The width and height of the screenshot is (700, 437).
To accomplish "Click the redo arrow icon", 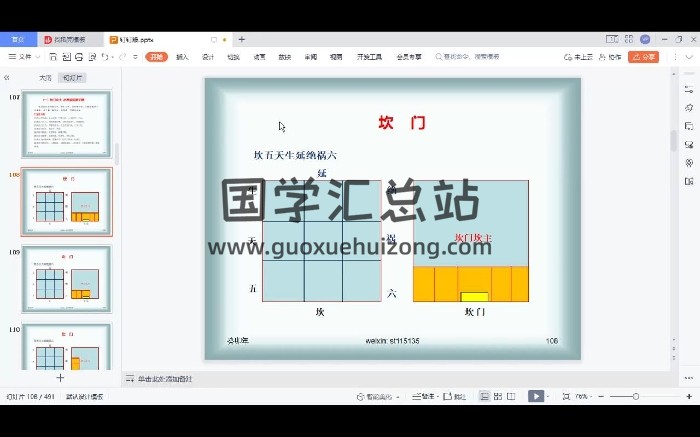I will coord(122,57).
